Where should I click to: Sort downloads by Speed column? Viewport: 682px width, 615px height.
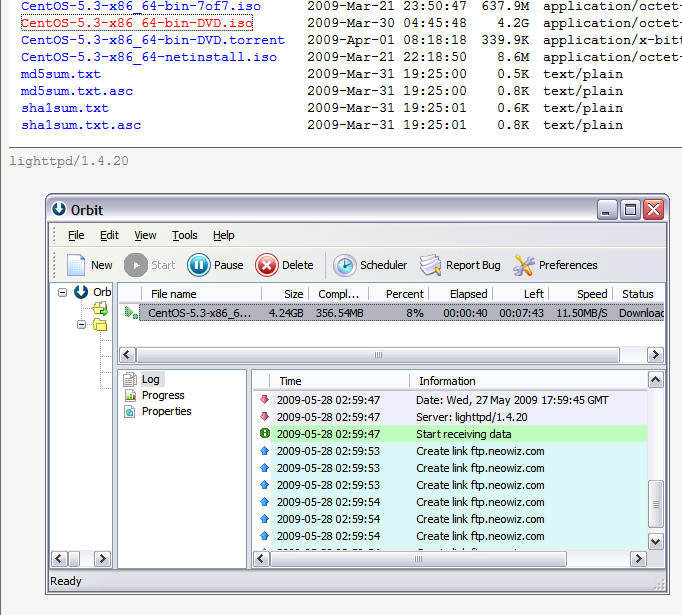[x=581, y=294]
